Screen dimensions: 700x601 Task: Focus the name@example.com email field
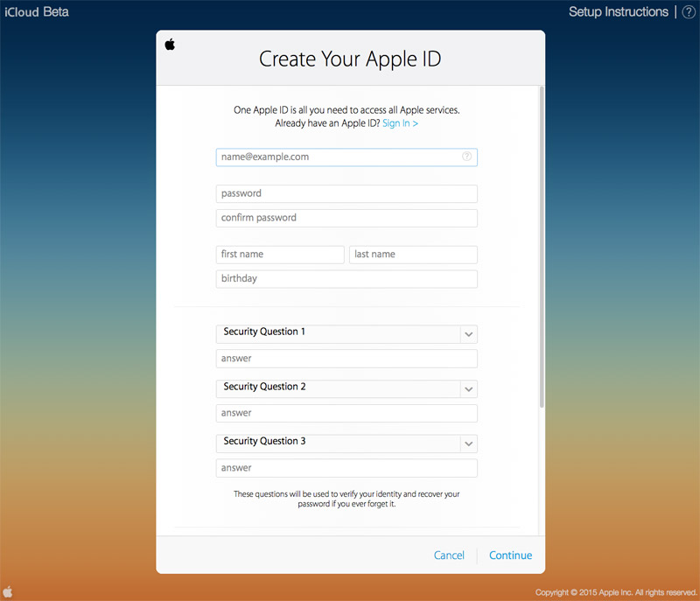coord(346,157)
